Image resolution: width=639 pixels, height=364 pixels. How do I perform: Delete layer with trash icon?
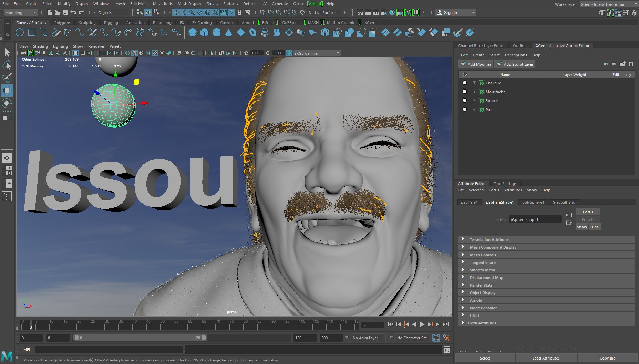coord(631,64)
